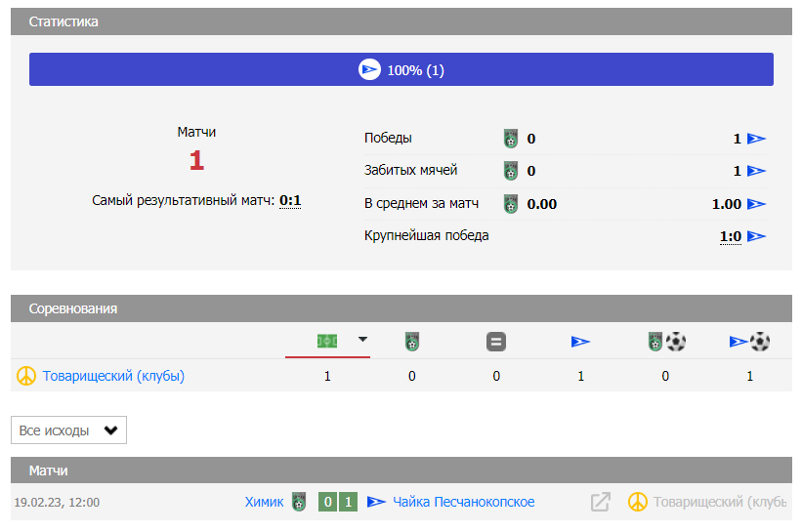Click the sort arrow beside the pitch icon

362,340
